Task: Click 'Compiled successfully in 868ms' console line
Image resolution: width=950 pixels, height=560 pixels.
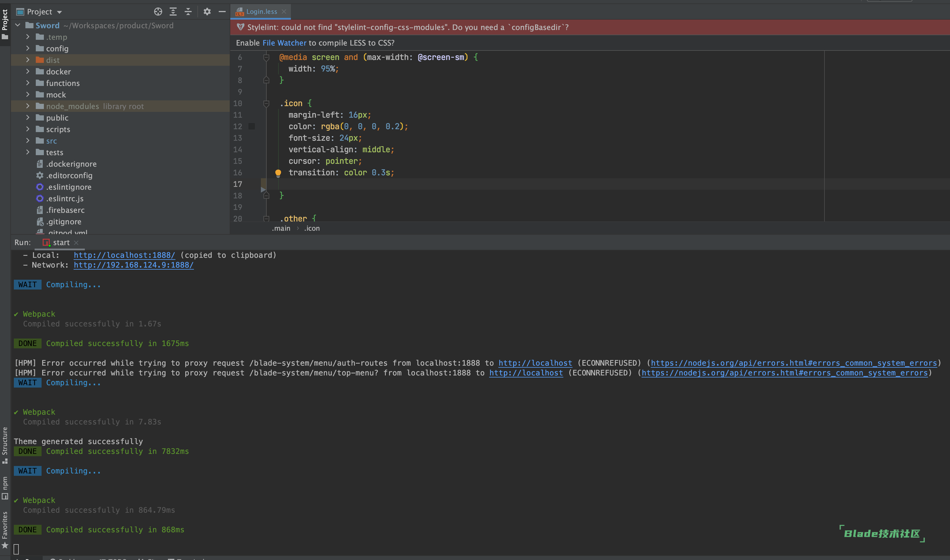Action: click(x=115, y=530)
